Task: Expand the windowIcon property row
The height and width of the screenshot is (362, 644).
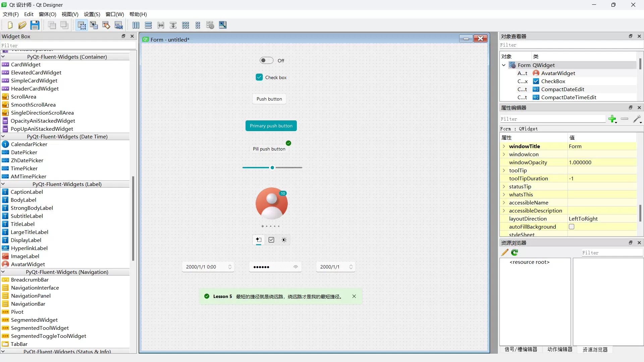Action: pyautogui.click(x=504, y=154)
